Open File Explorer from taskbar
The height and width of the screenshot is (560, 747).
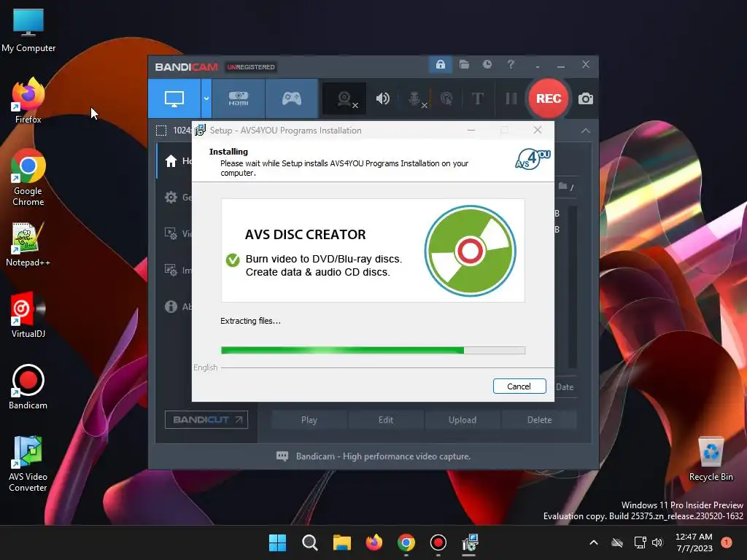point(341,542)
